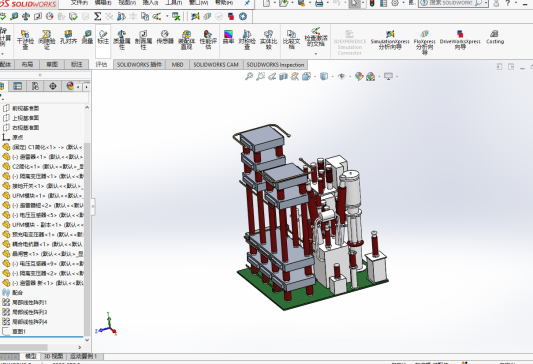Open Performance Evaluation (性能评估) tool
The height and width of the screenshot is (364, 533).
pyautogui.click(x=208, y=39)
